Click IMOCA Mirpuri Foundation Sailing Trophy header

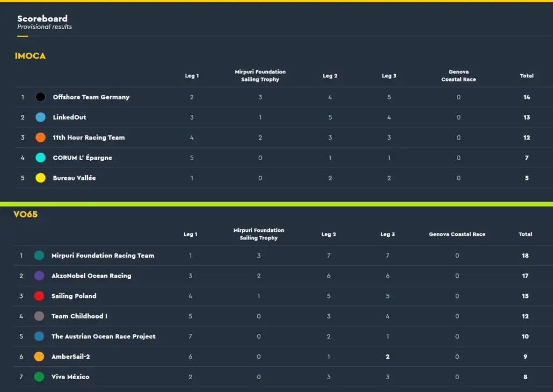(260, 76)
